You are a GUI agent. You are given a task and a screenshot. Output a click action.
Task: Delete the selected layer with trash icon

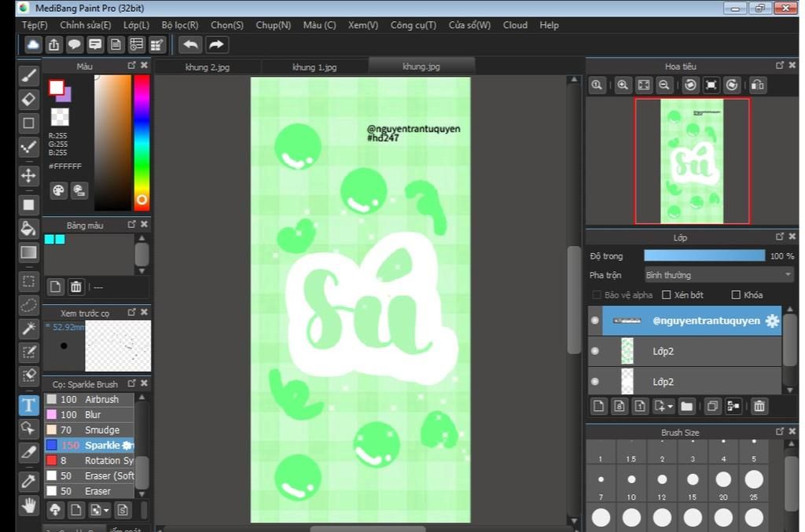tap(759, 406)
